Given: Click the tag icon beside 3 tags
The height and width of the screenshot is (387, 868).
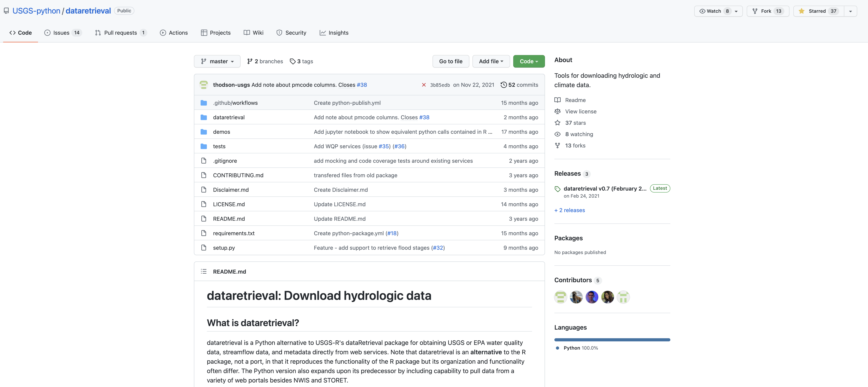Looking at the screenshot, I should pos(292,61).
